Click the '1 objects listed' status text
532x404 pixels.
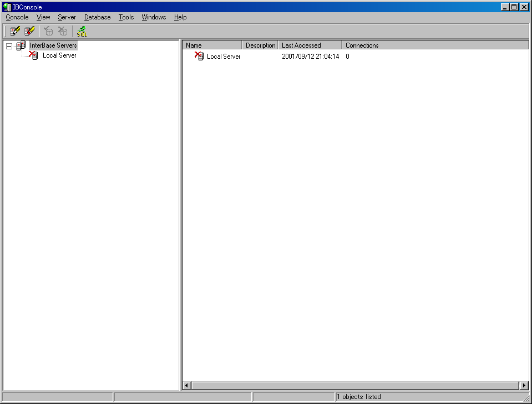[359, 397]
